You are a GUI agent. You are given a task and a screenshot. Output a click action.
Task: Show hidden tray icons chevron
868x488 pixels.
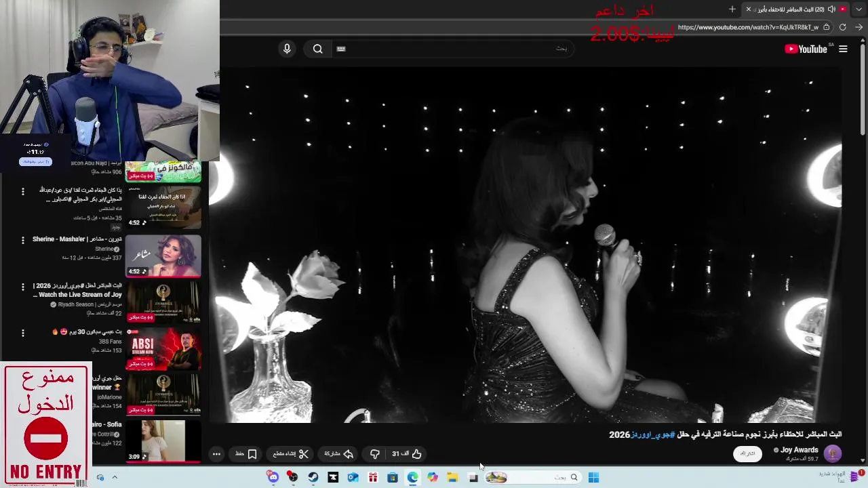[115, 477]
